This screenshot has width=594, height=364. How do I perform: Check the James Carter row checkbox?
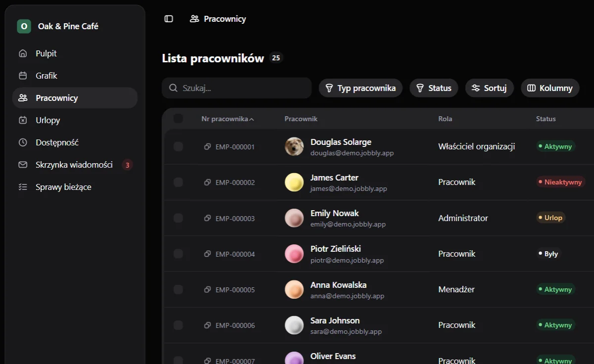(178, 182)
